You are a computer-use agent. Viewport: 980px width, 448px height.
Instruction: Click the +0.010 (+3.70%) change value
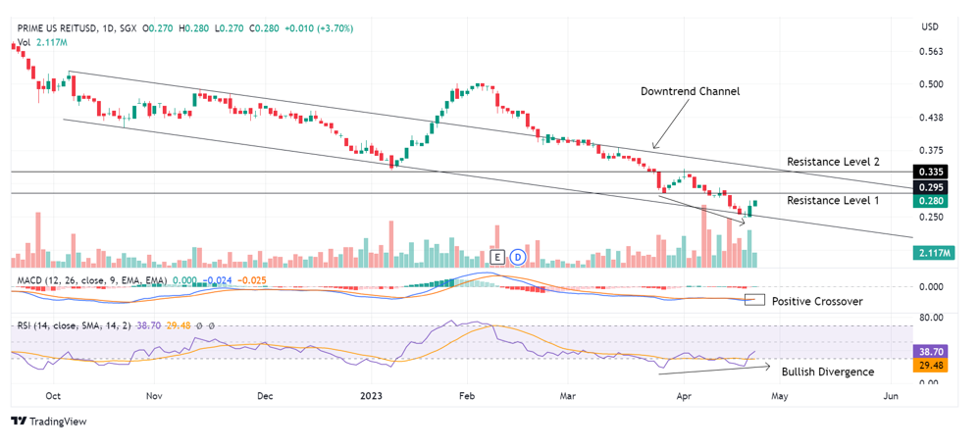(318, 28)
